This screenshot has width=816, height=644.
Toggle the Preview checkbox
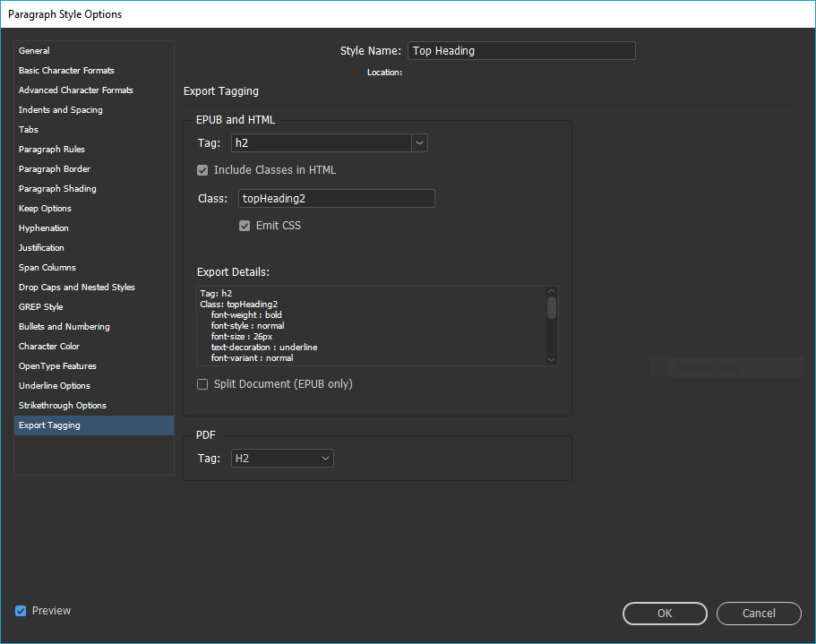[x=20, y=610]
